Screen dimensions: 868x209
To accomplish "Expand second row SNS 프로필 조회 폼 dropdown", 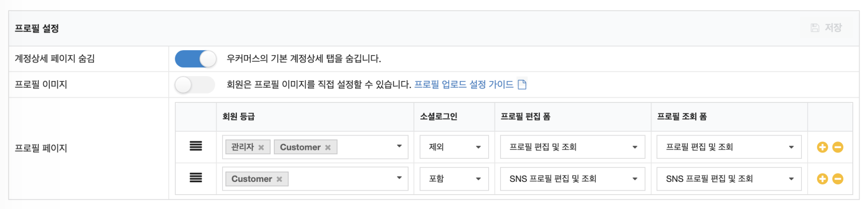I will tap(729, 179).
